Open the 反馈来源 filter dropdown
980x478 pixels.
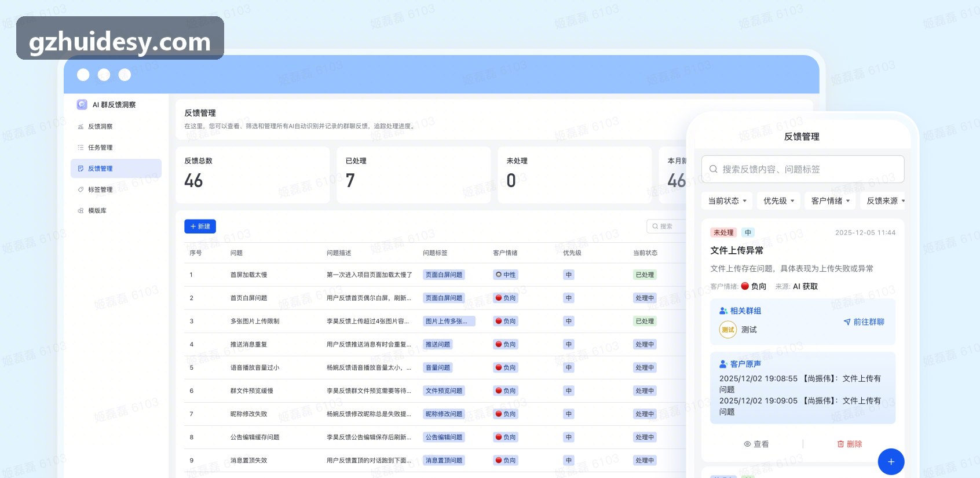[x=883, y=201]
